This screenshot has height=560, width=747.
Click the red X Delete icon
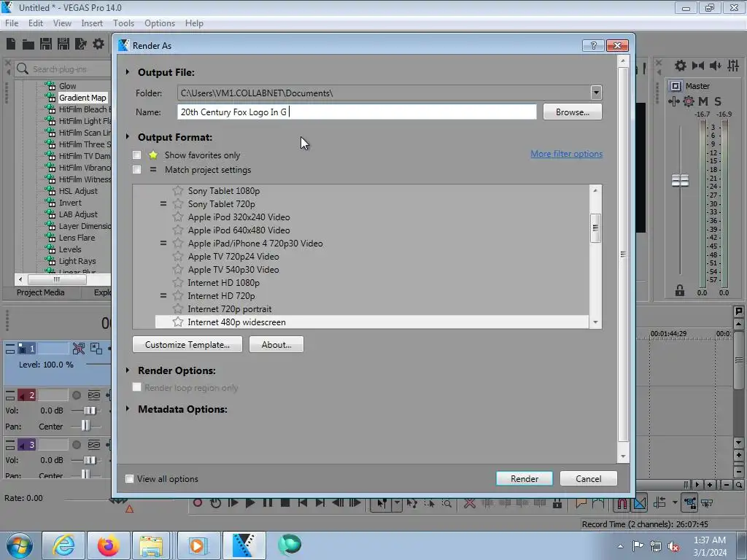pyautogui.click(x=470, y=503)
